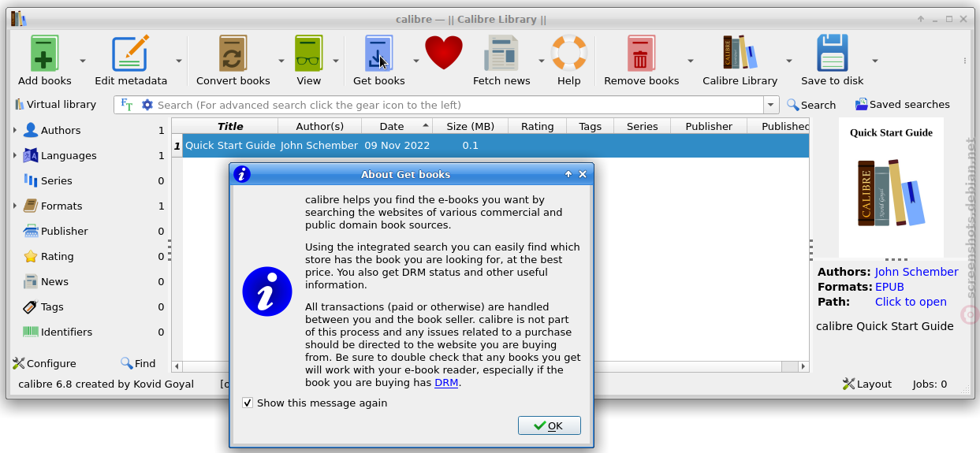Click the 'Click to open' path link
The height and width of the screenshot is (453, 980).
[911, 302]
